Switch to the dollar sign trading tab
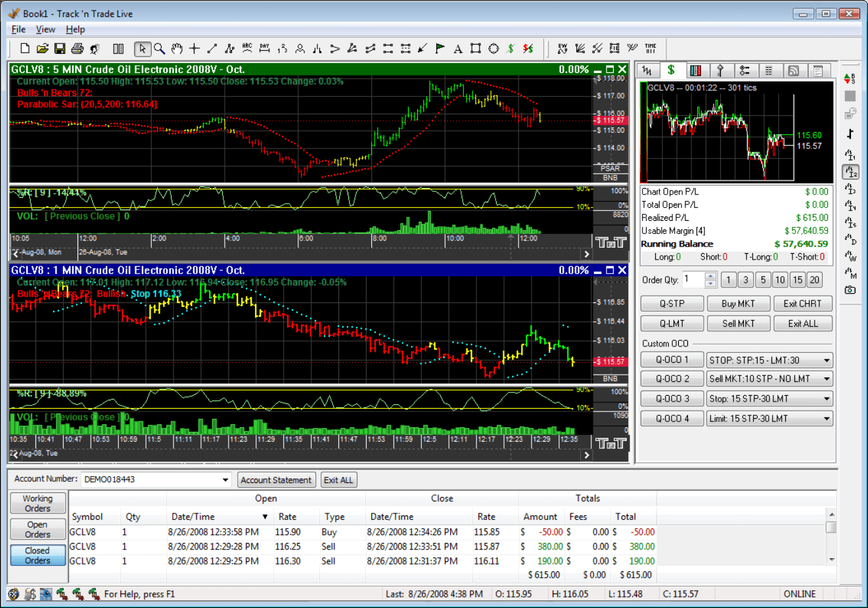 (x=671, y=70)
